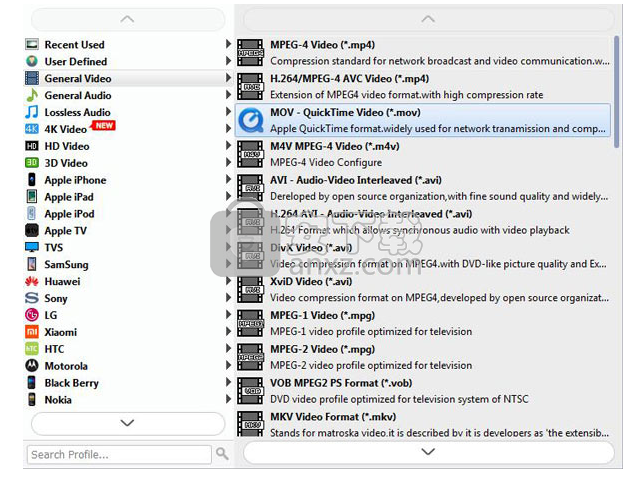Select XviD Video (*.avi) format

tap(423, 289)
